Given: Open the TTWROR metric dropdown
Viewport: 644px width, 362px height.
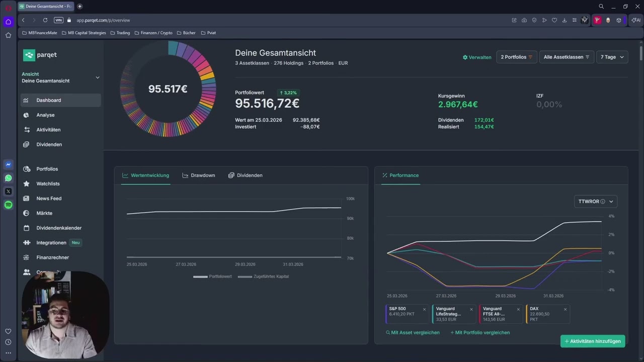Looking at the screenshot, I should click(596, 202).
